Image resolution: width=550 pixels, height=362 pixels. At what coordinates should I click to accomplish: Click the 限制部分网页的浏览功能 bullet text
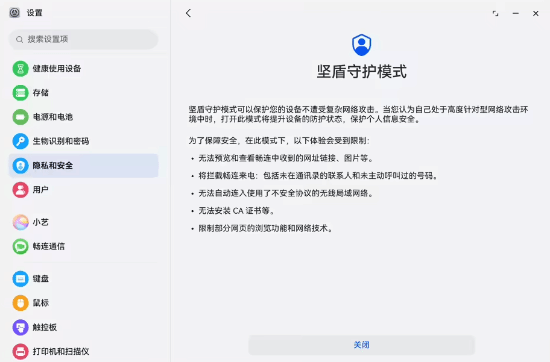(x=266, y=228)
